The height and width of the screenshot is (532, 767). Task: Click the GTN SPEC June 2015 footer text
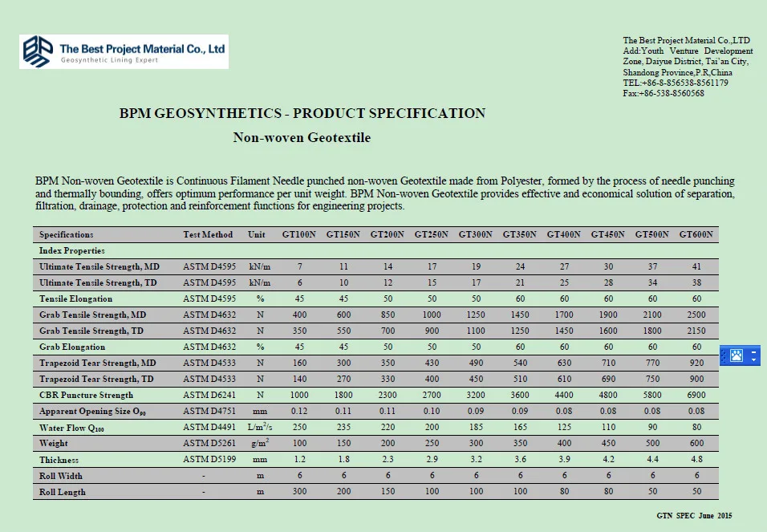point(693,516)
